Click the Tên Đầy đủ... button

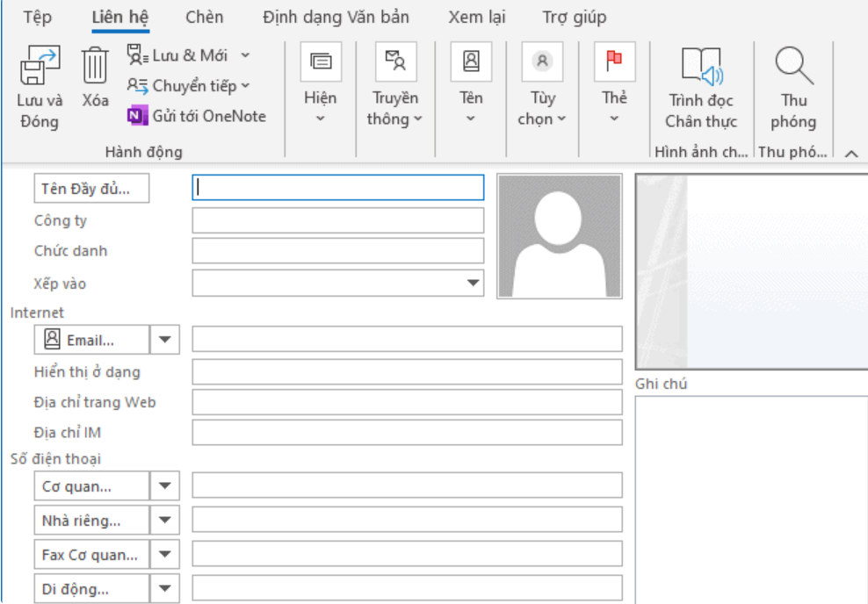click(x=91, y=189)
